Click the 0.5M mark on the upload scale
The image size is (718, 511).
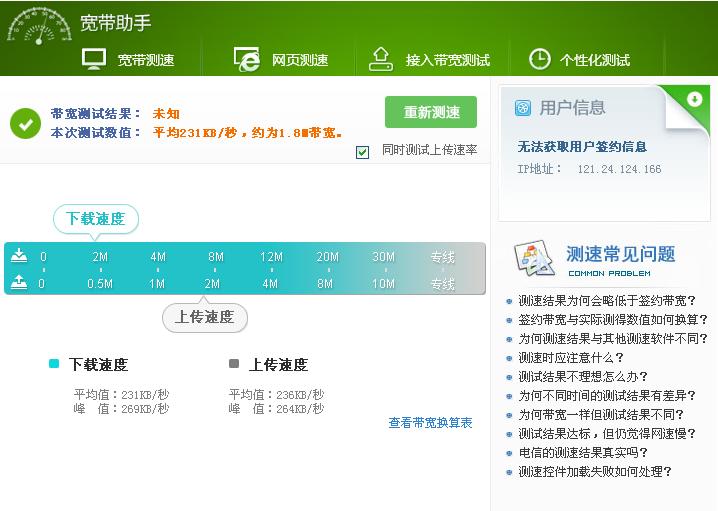(x=100, y=283)
